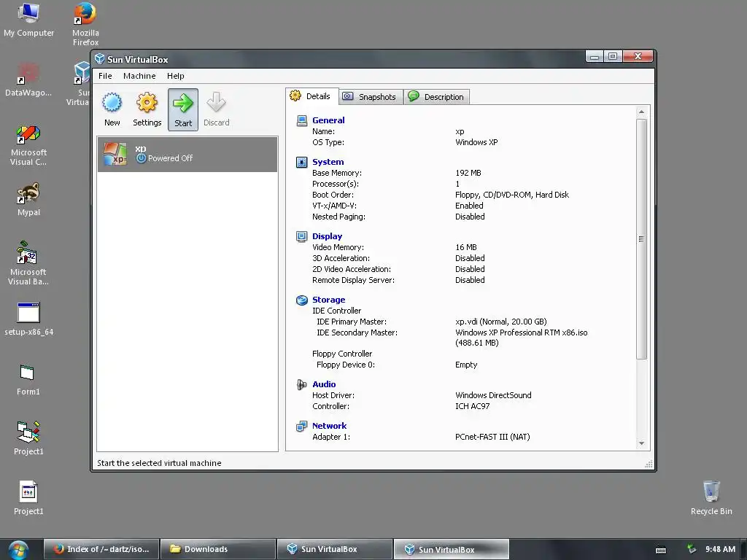747x560 pixels.
Task: Click the '16 MB' video memory value
Action: 466,247
